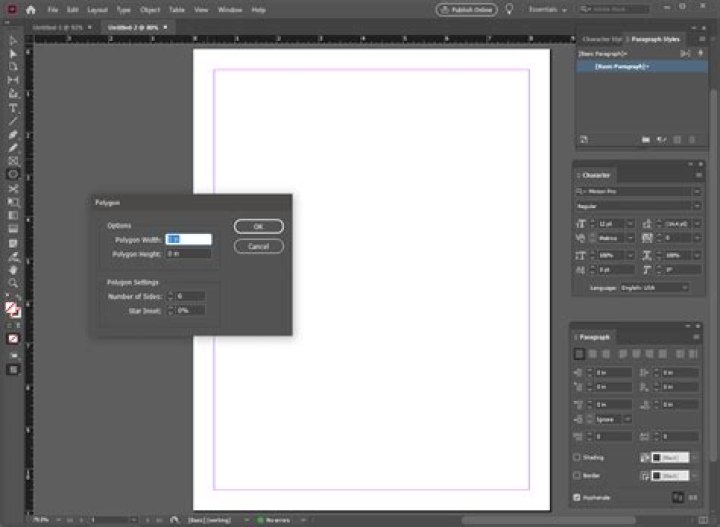
Task: Open the File menu
Action: (x=53, y=10)
